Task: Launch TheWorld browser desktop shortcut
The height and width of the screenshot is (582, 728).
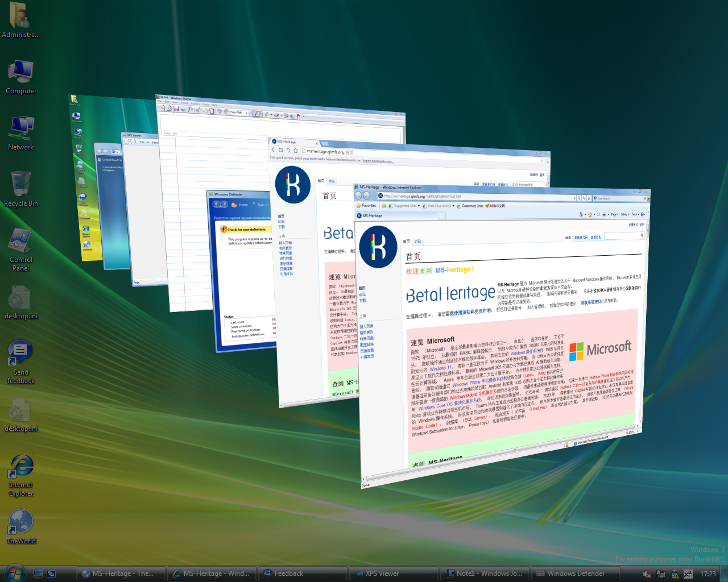Action: (21, 526)
